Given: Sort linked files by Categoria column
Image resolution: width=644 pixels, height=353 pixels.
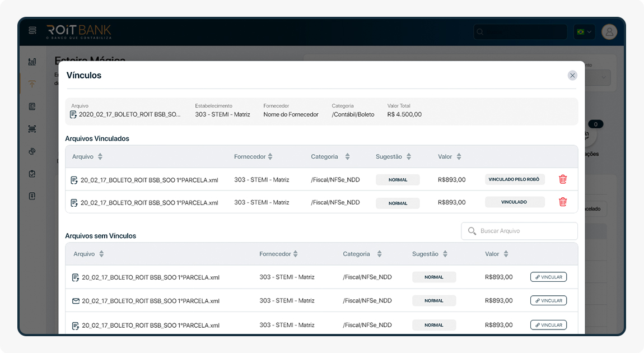Looking at the screenshot, I should point(347,157).
